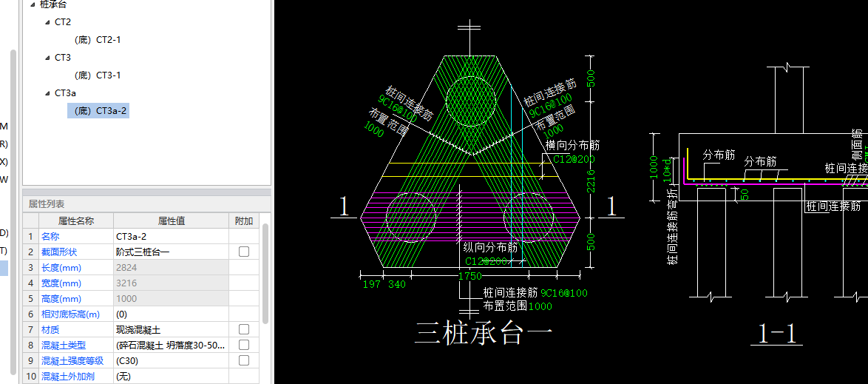Collapse the CT3 node triangle
This screenshot has width=868, height=384.
click(x=47, y=58)
